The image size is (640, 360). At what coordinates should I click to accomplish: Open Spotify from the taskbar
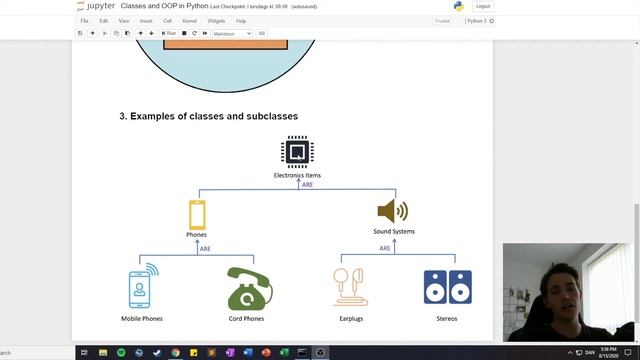click(x=121, y=353)
